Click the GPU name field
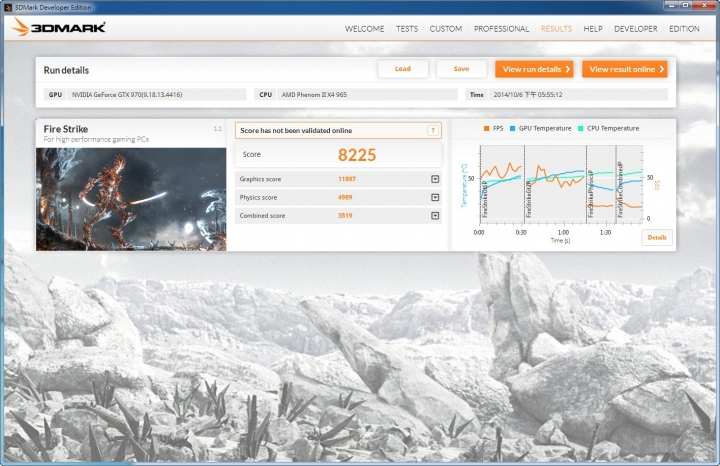 [156, 95]
